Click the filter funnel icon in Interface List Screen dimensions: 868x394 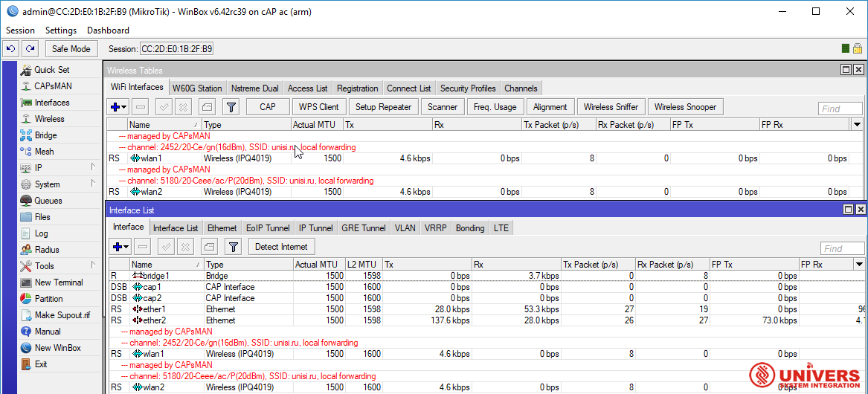tap(234, 247)
